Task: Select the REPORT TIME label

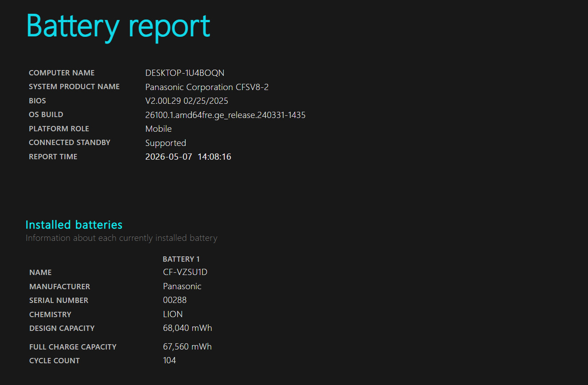Action: point(53,157)
